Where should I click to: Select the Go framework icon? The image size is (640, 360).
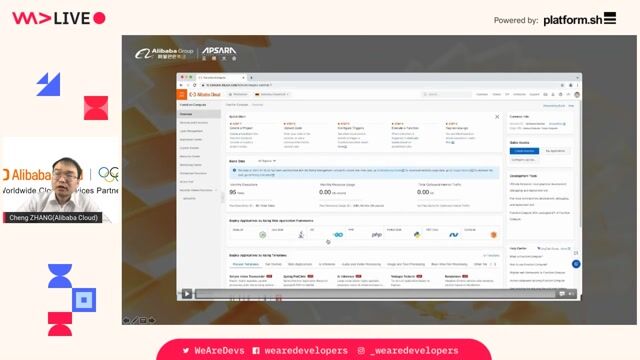point(338,235)
